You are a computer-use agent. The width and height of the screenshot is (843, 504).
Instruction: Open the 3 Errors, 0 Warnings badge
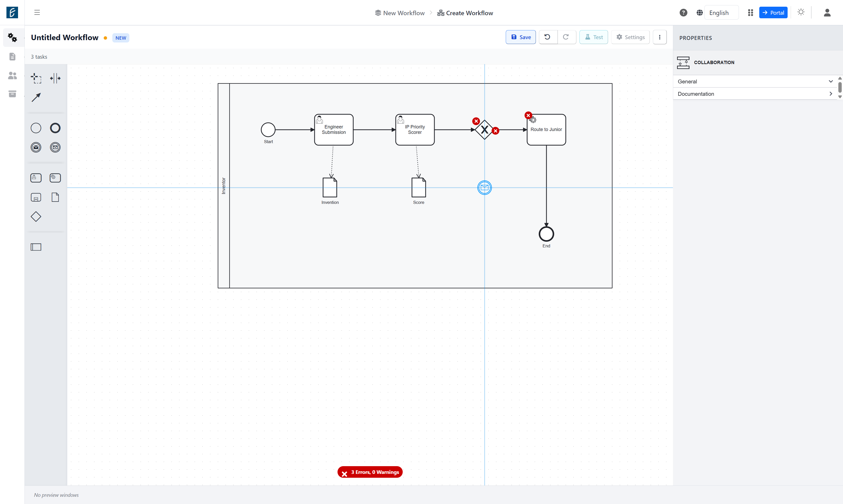(x=370, y=472)
